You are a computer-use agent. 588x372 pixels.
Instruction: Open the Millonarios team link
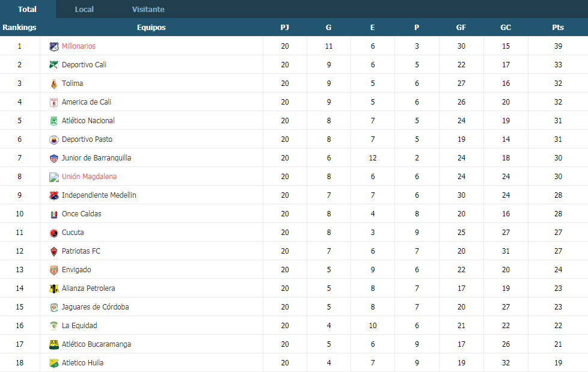[x=79, y=46]
